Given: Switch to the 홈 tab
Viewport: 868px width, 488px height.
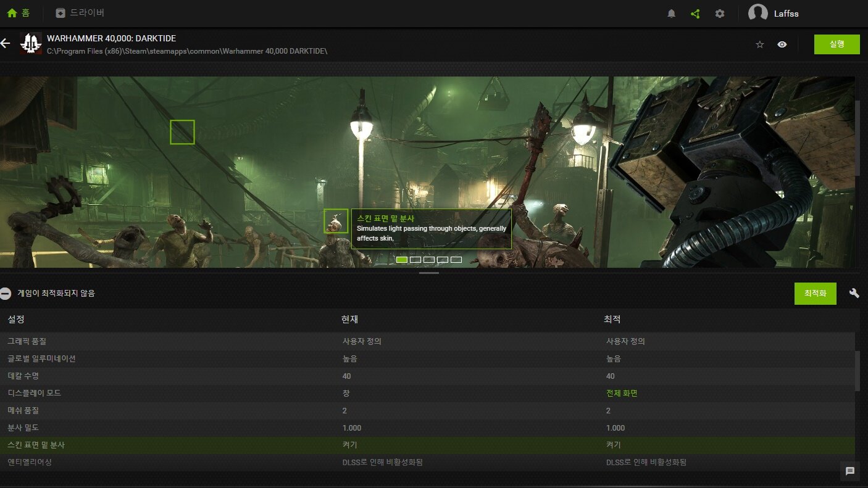Looking at the screenshot, I should (19, 13).
